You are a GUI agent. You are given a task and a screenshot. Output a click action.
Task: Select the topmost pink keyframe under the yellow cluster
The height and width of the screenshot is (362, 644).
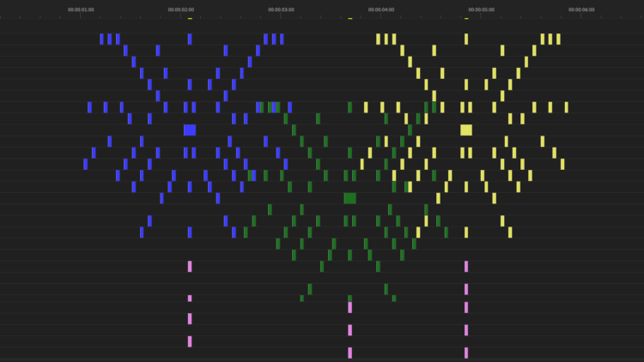(x=466, y=267)
